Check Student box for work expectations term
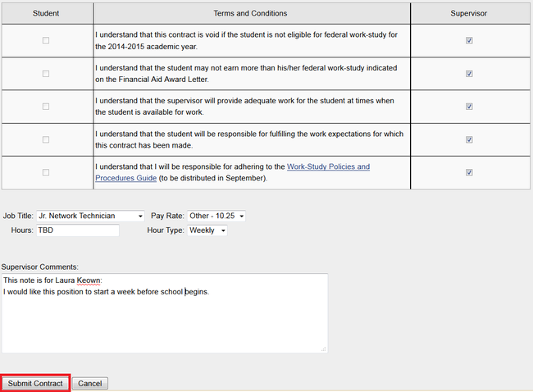This screenshot has height=392, width=533. [x=46, y=139]
